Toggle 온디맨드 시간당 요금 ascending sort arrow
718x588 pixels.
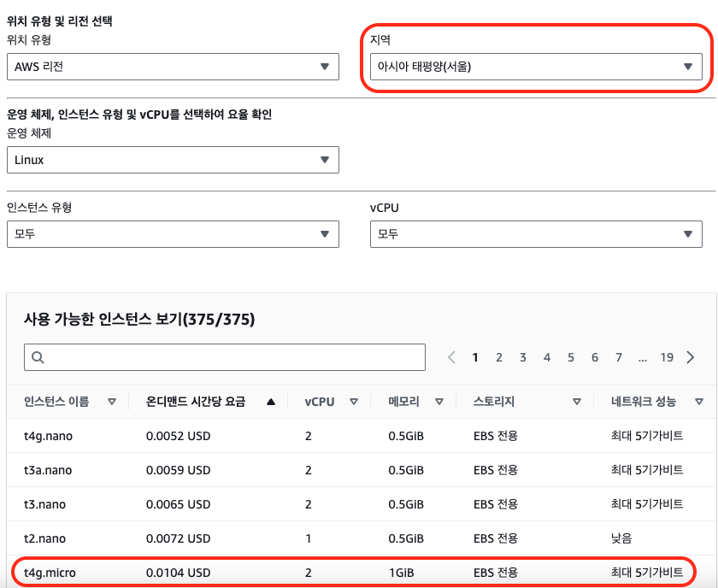[x=271, y=402]
